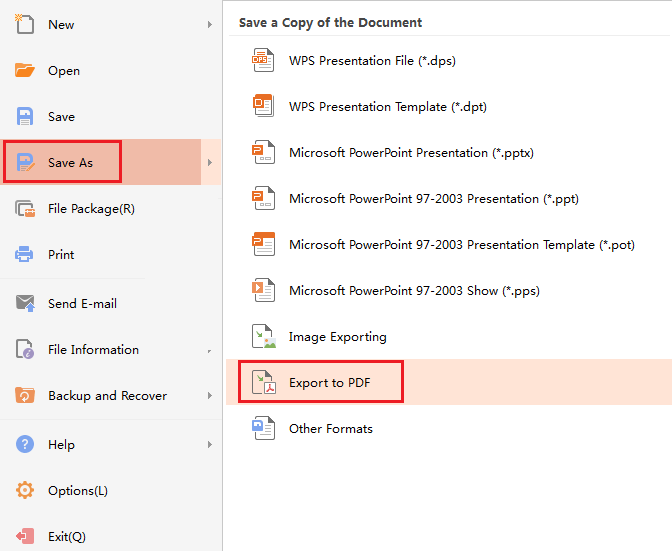This screenshot has height=551, width=672.
Task: Expand the Save As submenu arrow
Action: [210, 162]
